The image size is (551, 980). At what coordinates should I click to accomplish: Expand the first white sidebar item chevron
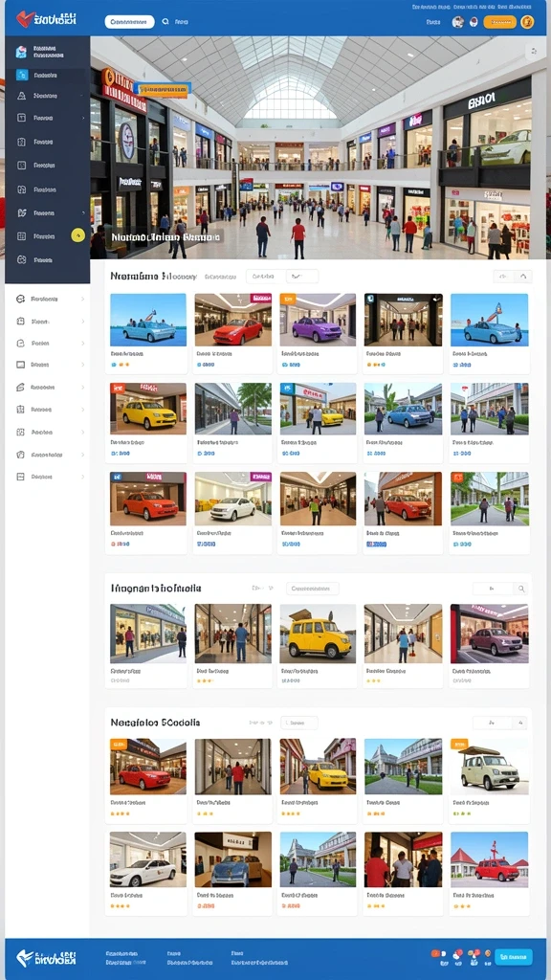click(x=82, y=300)
